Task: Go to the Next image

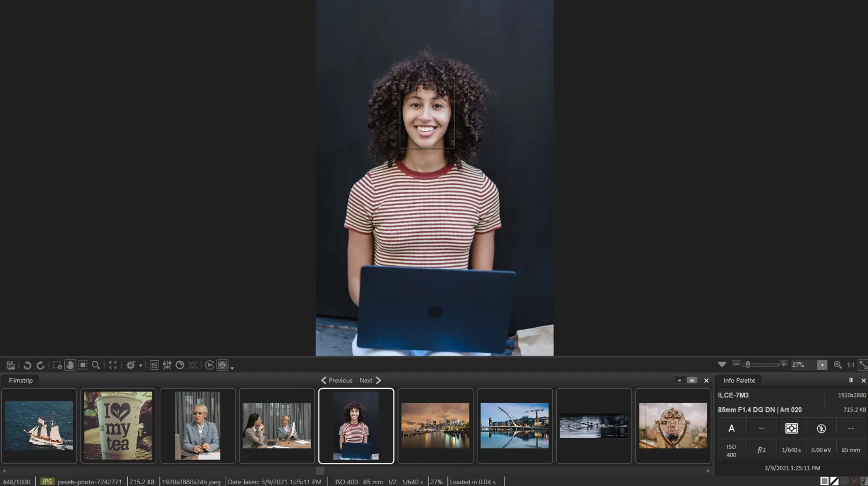Action: pyautogui.click(x=370, y=381)
